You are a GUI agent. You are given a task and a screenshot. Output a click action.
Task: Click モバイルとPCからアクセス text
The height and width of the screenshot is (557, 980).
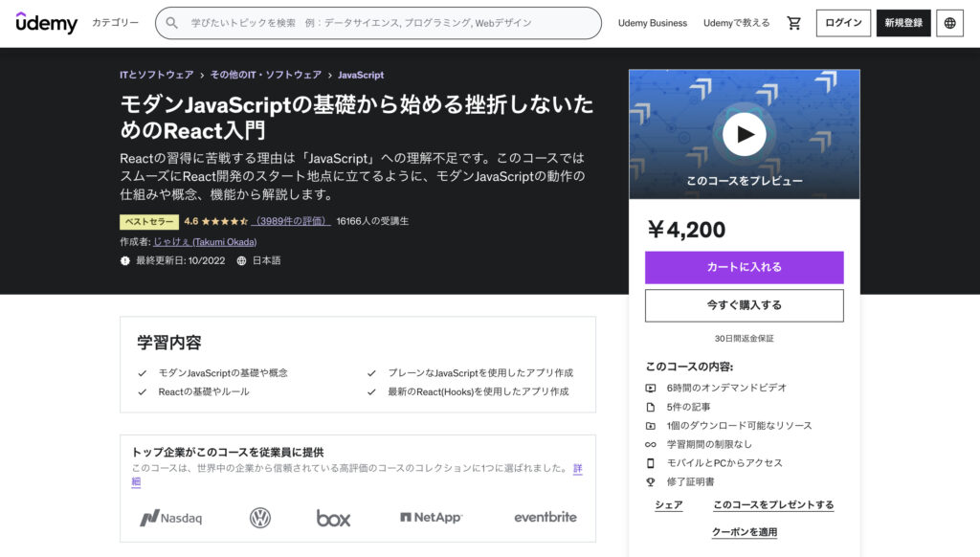coord(724,462)
